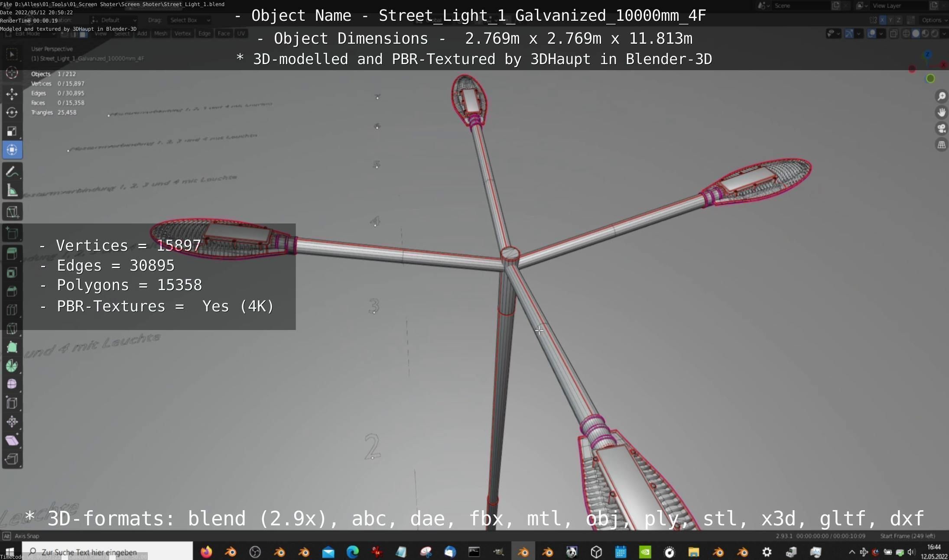Toggle X-ray mode
This screenshot has height=560, width=949.
(x=894, y=33)
